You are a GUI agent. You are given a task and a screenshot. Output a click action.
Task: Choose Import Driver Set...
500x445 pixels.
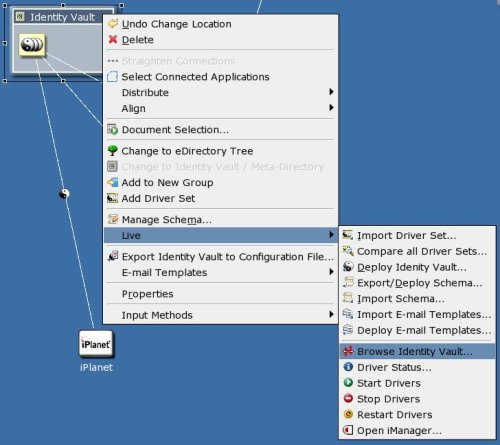click(x=417, y=235)
